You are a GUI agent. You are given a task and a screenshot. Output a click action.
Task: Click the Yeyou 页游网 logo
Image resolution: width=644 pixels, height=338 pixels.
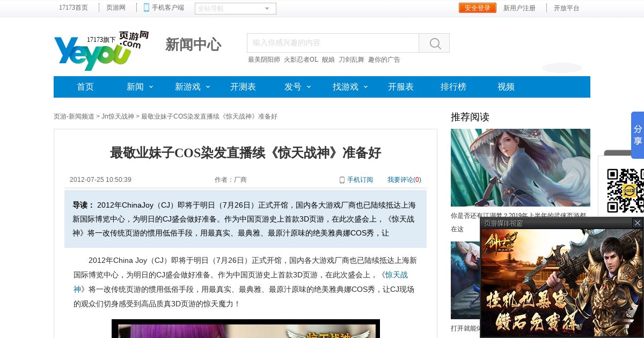pos(101,50)
